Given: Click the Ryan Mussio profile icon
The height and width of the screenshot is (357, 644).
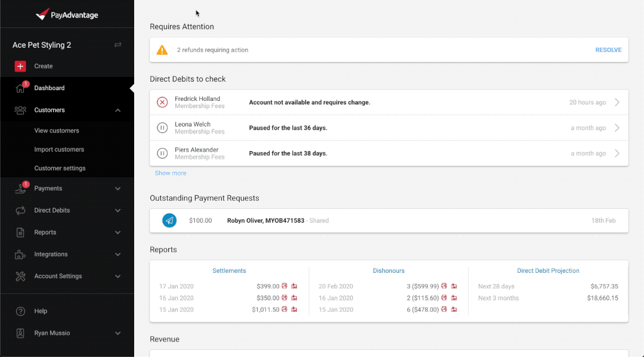Looking at the screenshot, I should click(20, 333).
